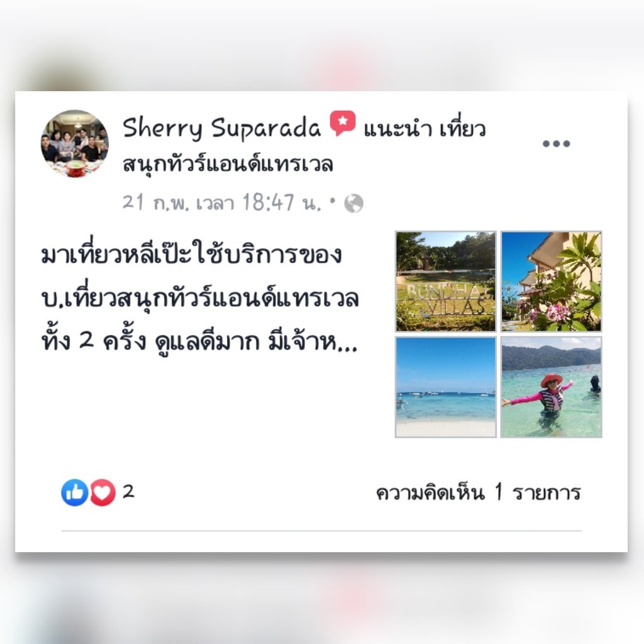This screenshot has height=644, width=644.
Task: Open the Bundhaya Villas sign photo
Action: (x=446, y=281)
